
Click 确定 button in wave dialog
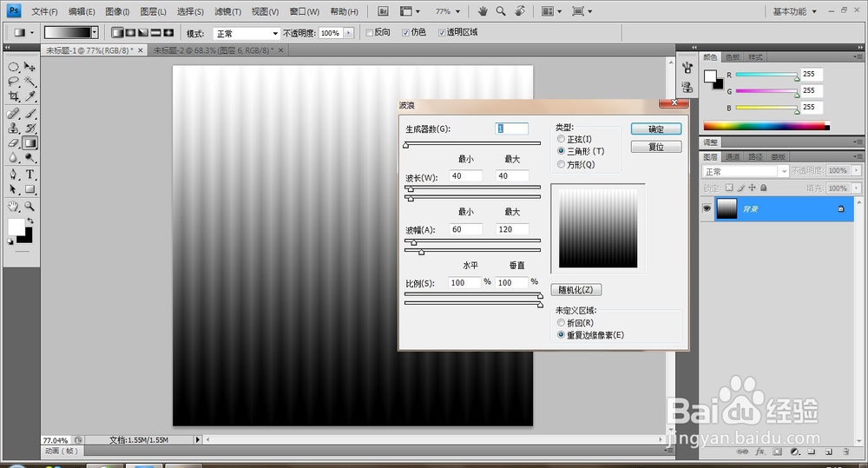[656, 129]
